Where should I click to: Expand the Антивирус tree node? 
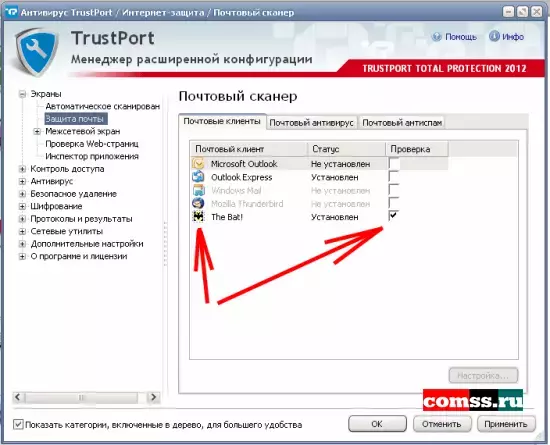[22, 182]
